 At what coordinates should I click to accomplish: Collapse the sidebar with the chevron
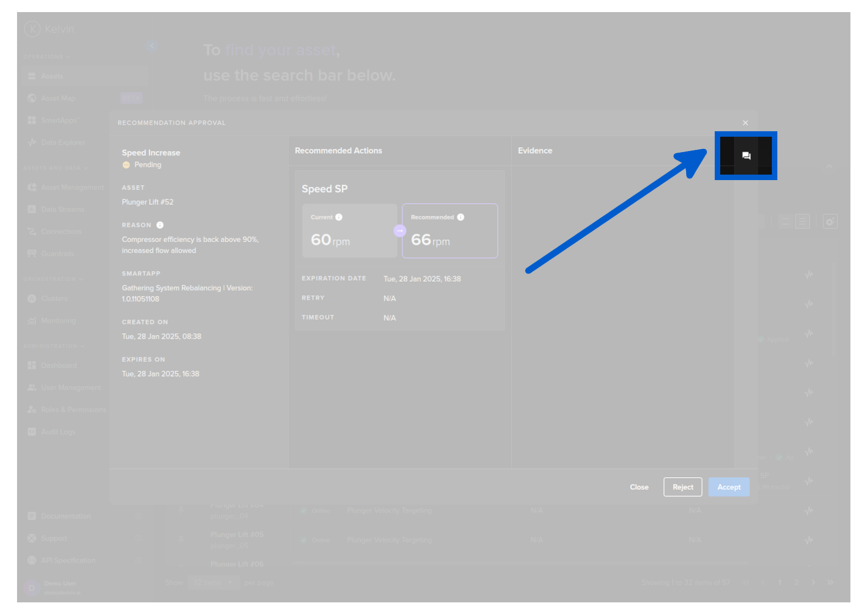point(152,46)
